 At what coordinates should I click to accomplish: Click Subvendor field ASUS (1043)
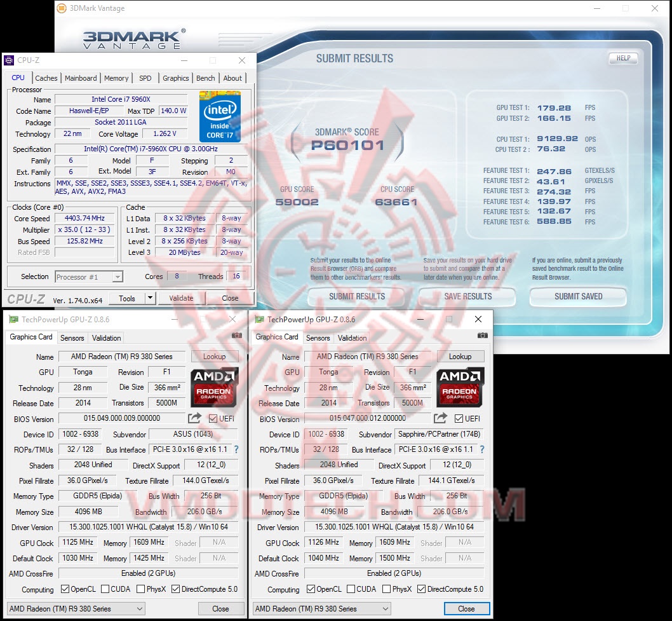tap(193, 434)
